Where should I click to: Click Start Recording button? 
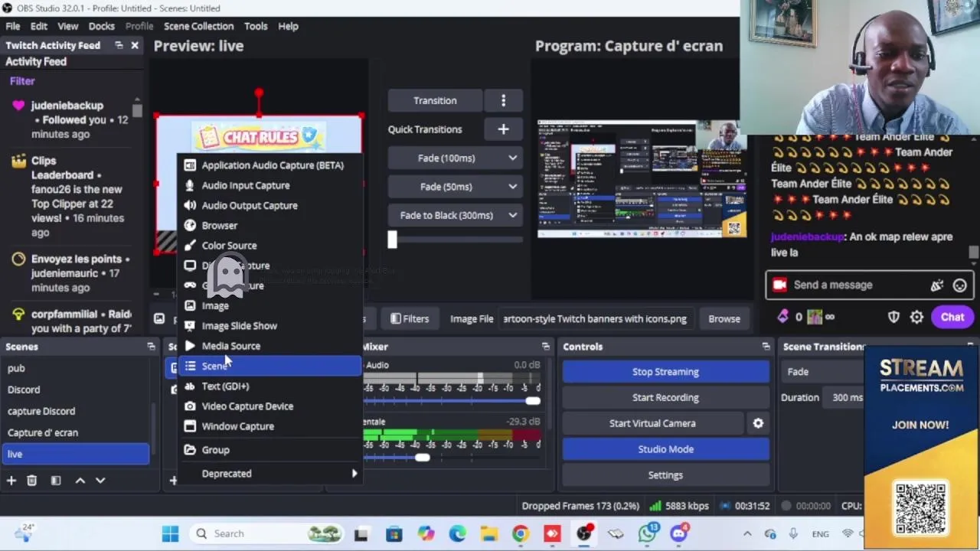(665, 398)
